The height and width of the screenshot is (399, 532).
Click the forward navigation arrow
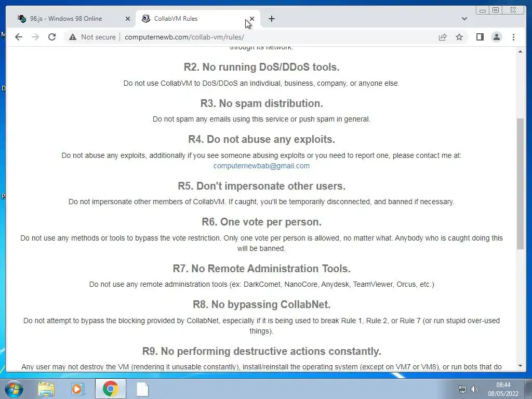pyautogui.click(x=35, y=37)
